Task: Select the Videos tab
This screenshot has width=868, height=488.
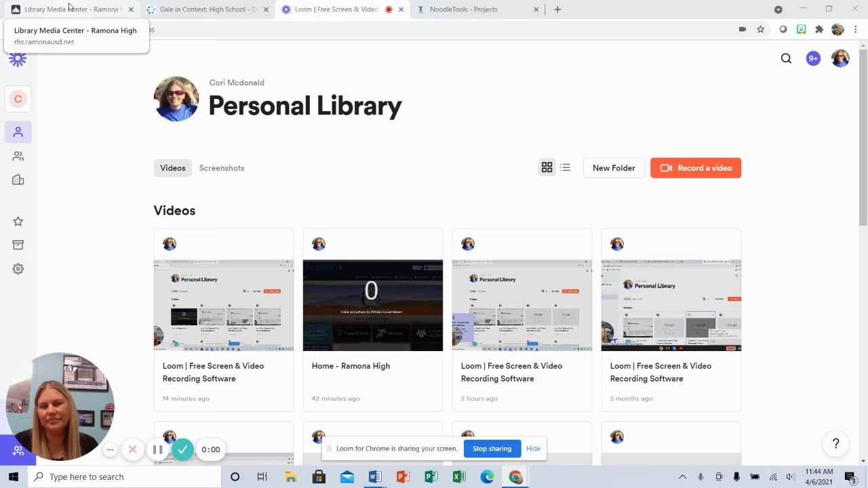Action: (x=173, y=168)
